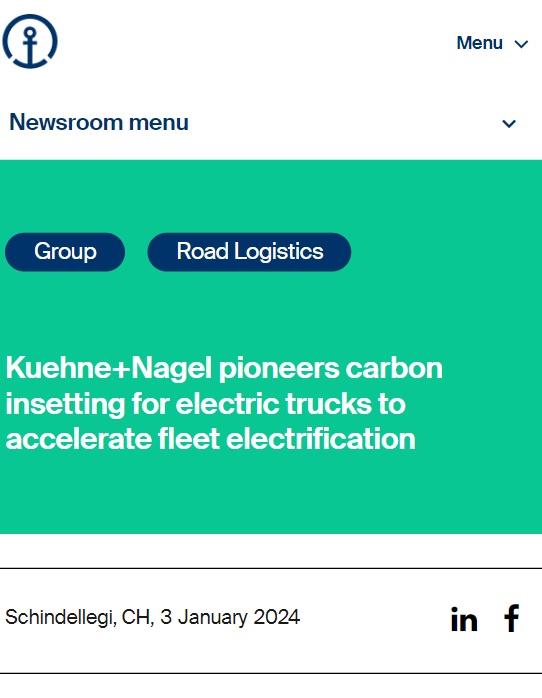
Task: Open the main Menu dropdown
Action: pyautogui.click(x=492, y=43)
